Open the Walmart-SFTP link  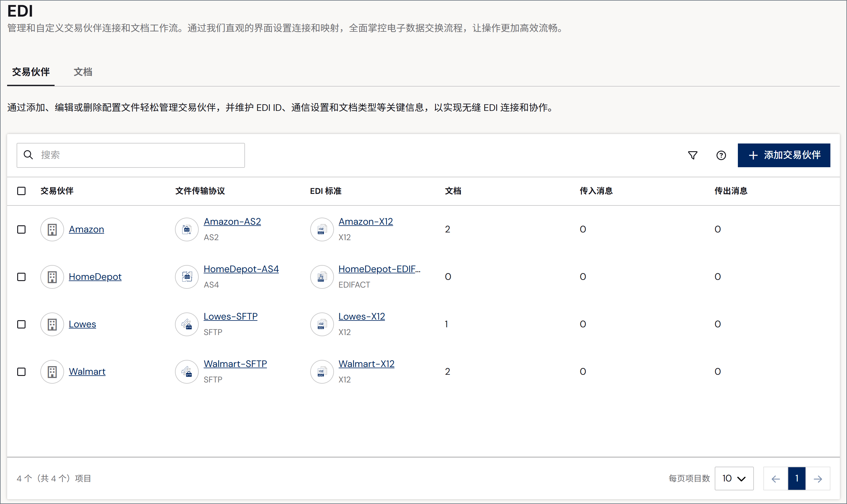[235, 364]
